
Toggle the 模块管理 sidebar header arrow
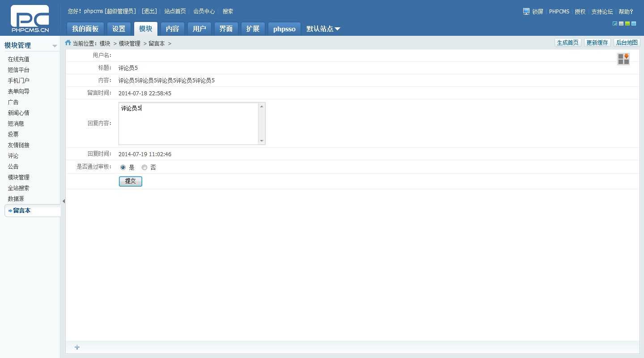coord(55,46)
